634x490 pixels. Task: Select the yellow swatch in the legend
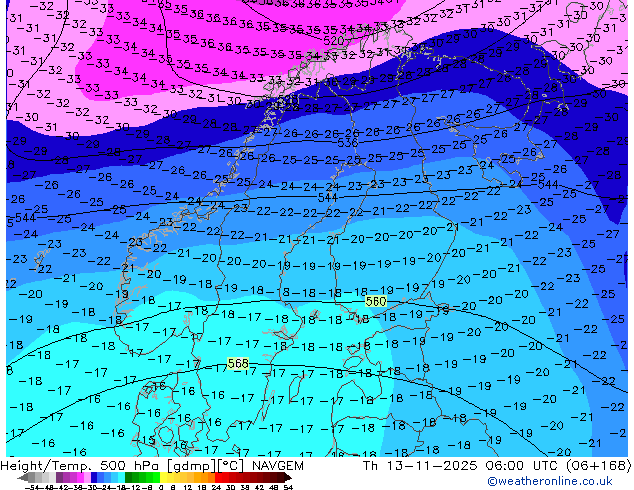[163, 477]
